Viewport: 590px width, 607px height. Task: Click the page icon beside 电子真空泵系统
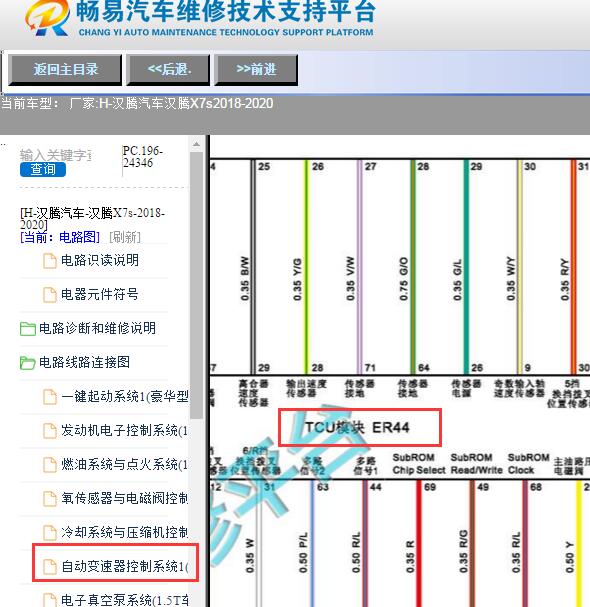(50, 600)
